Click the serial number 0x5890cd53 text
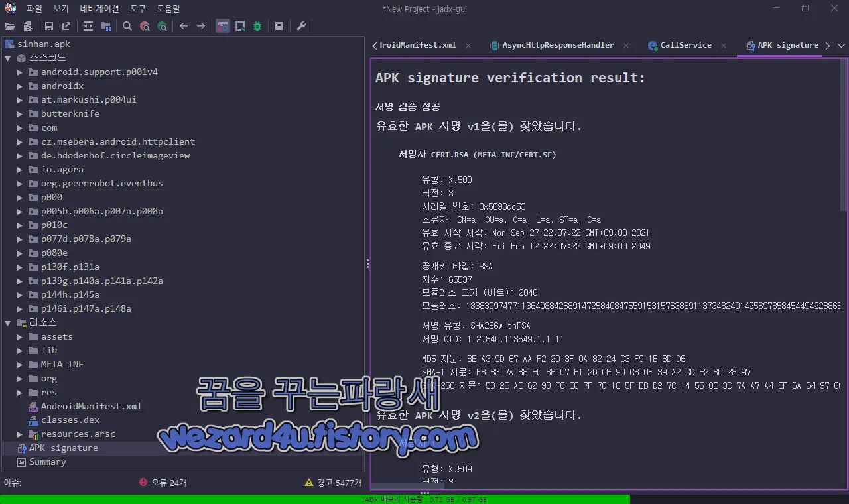The image size is (849, 504). pos(502,206)
